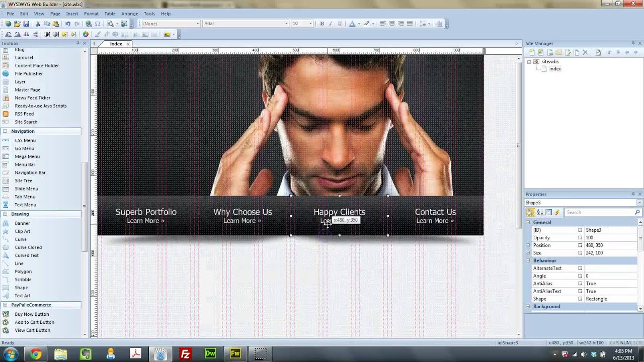644x362 pixels.
Task: Open the font size dropdown
Action: (310, 24)
